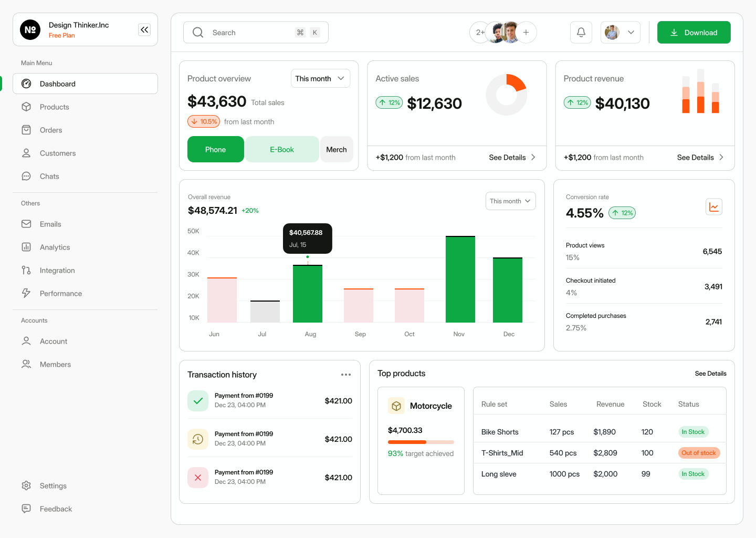Click the T-Shirts_Mid product name
This screenshot has width=756, height=538.
click(502, 453)
